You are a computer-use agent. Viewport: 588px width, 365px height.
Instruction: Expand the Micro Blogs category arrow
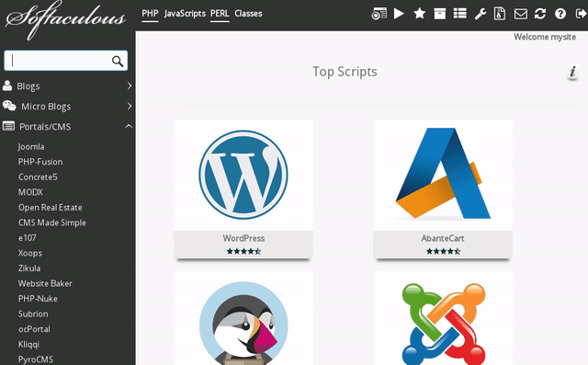pos(129,106)
